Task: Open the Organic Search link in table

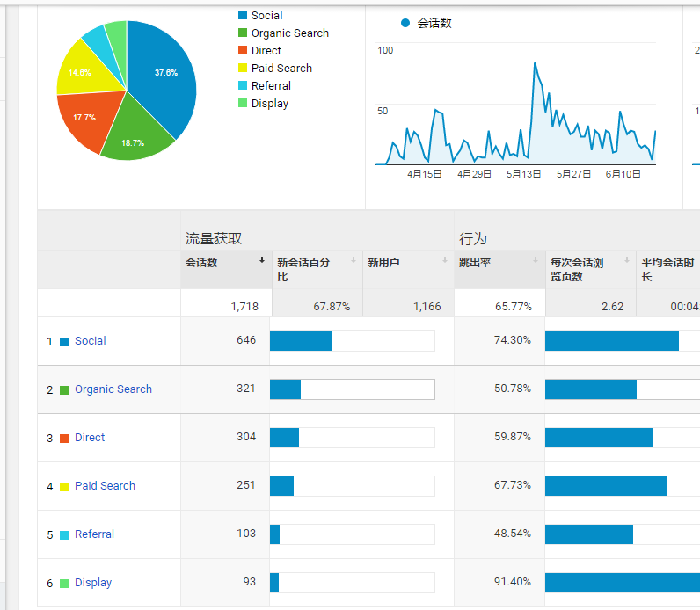Action: 113,389
